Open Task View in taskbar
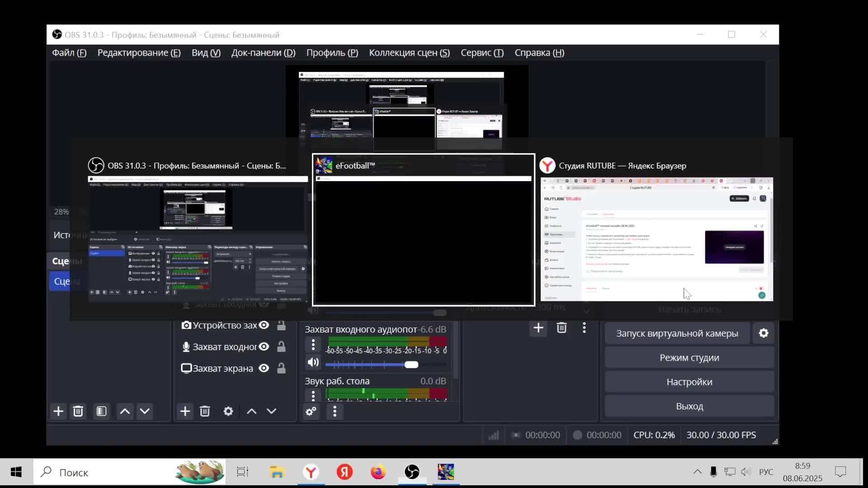This screenshot has width=868, height=488. click(x=243, y=473)
